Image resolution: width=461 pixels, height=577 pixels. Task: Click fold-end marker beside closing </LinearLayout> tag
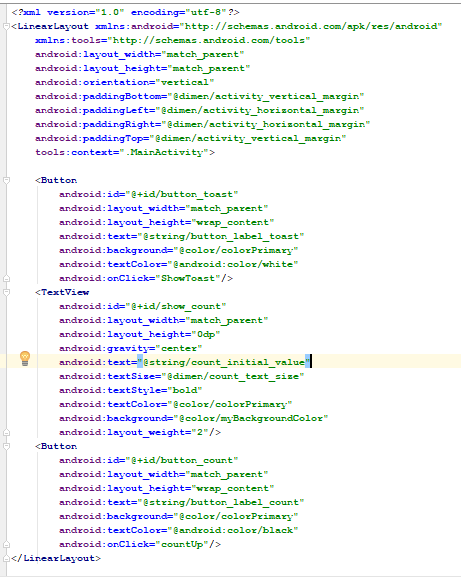6,558
